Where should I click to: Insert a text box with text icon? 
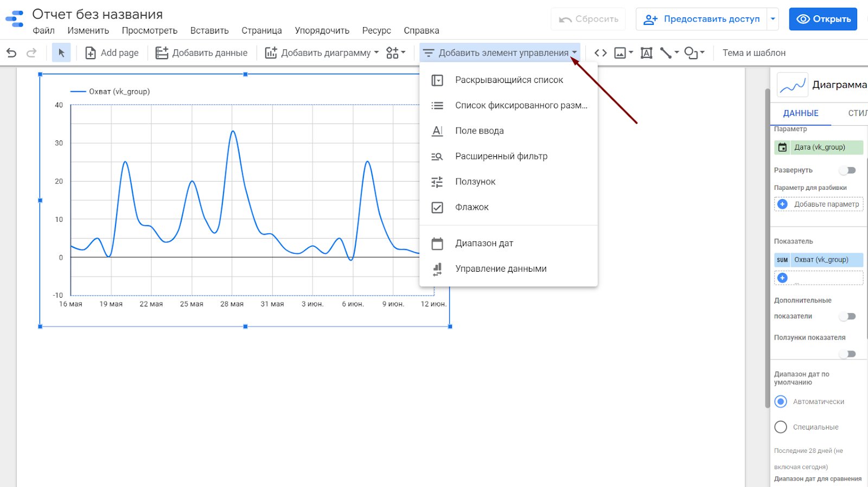[x=646, y=53]
